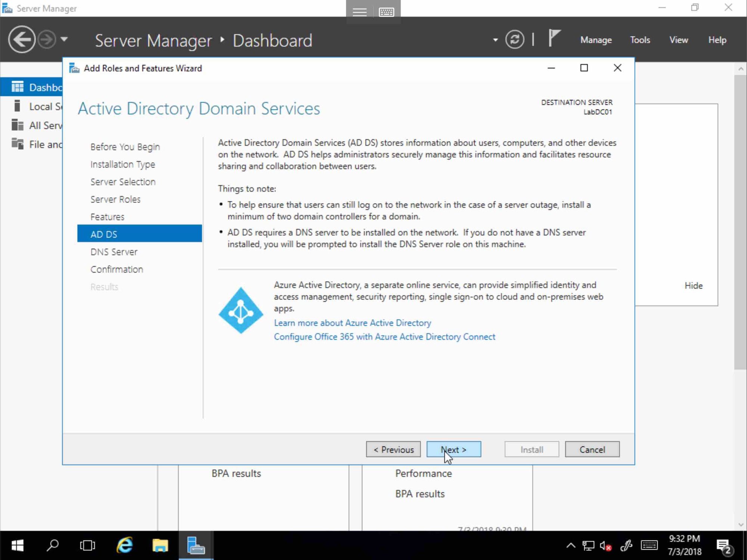
Task: Click BPA results under Performance
Action: click(x=420, y=494)
